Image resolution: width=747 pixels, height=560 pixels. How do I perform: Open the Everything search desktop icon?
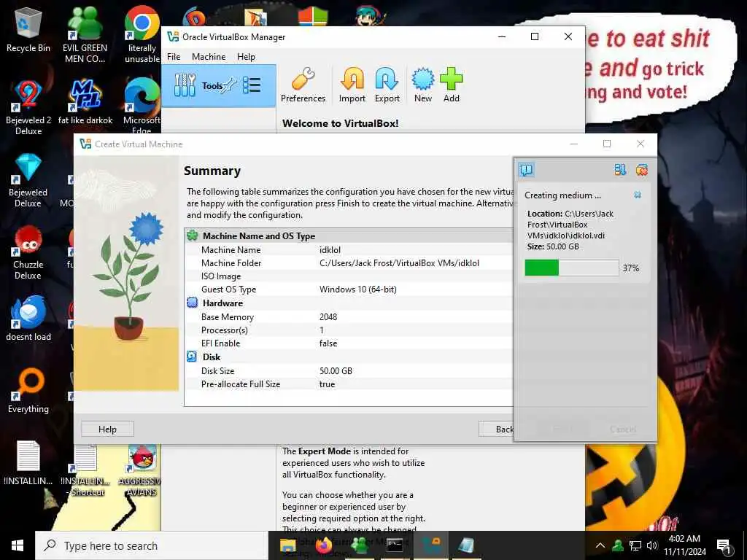coord(28,391)
